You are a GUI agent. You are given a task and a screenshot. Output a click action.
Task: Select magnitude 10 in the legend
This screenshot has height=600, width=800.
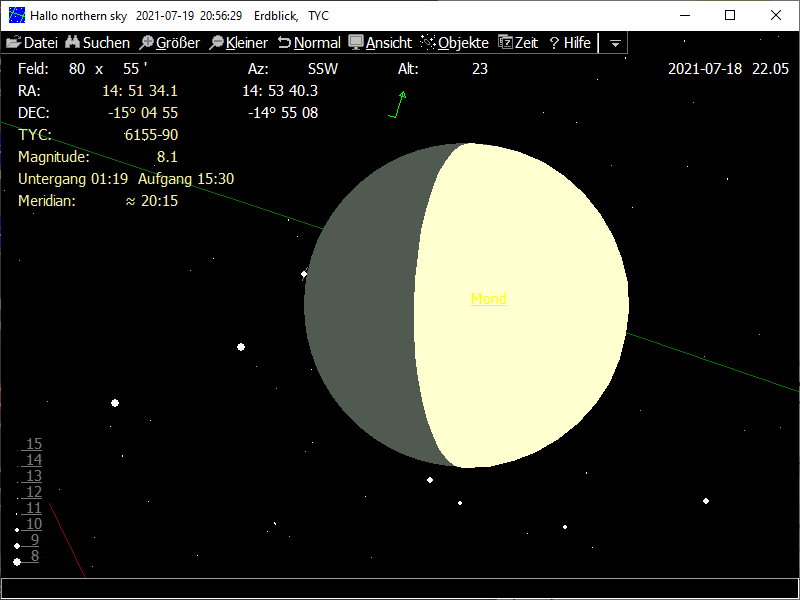(x=34, y=524)
